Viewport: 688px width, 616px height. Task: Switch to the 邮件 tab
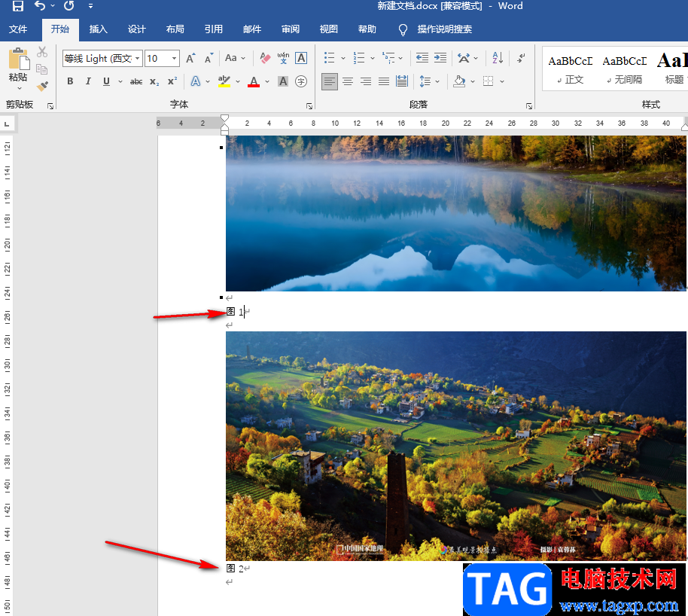click(x=252, y=29)
